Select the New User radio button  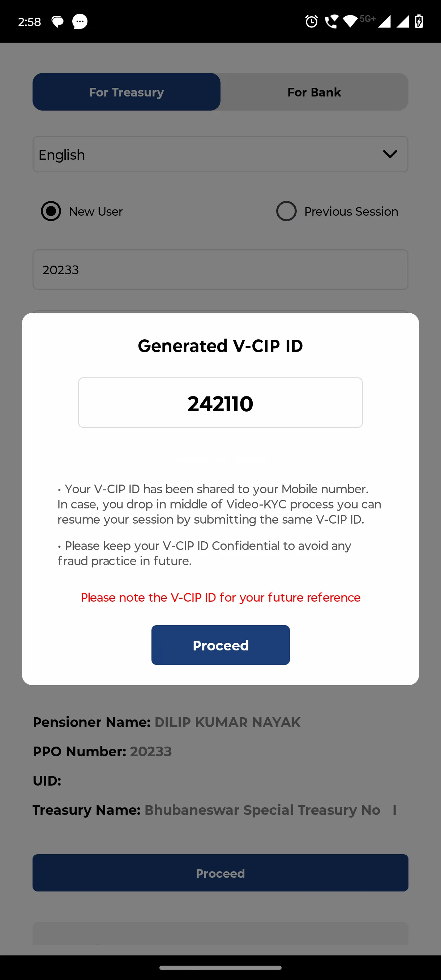click(x=51, y=211)
